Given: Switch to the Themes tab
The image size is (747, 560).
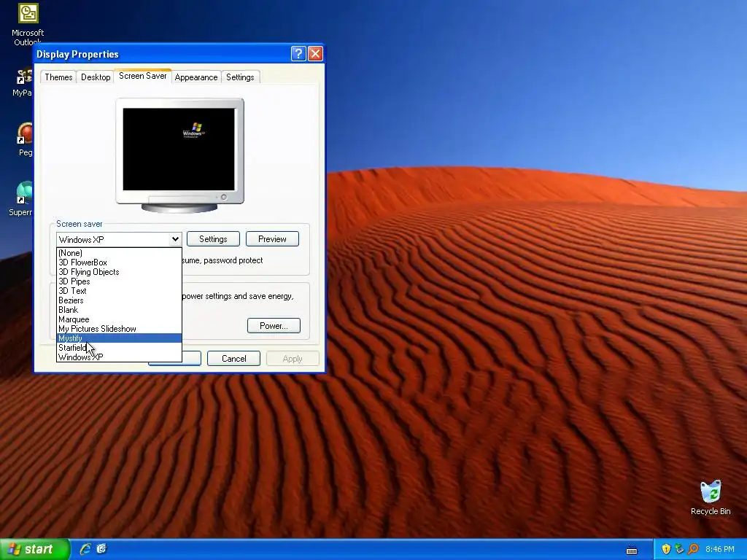Looking at the screenshot, I should click(x=58, y=77).
